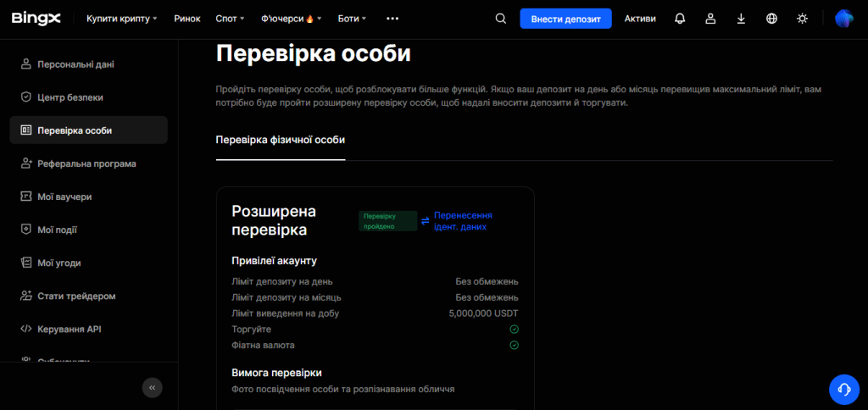Click the Внести депозит button
The width and height of the screenshot is (868, 410).
(565, 19)
